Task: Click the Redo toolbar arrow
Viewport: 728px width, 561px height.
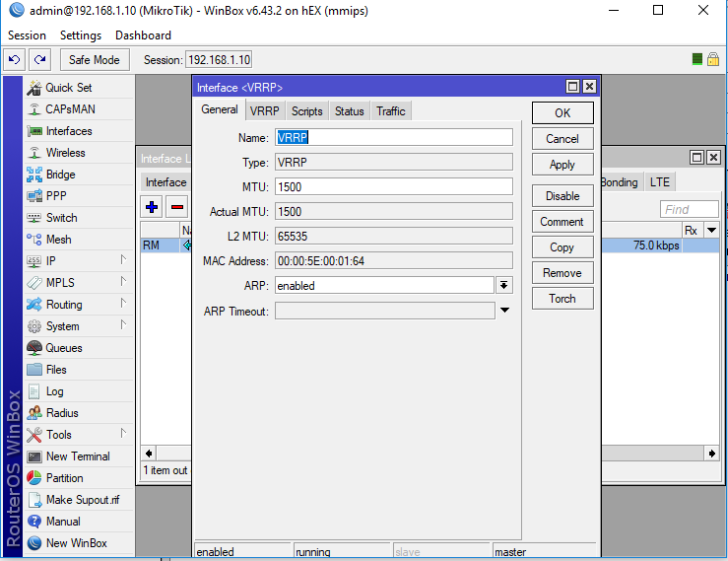Action: click(40, 59)
